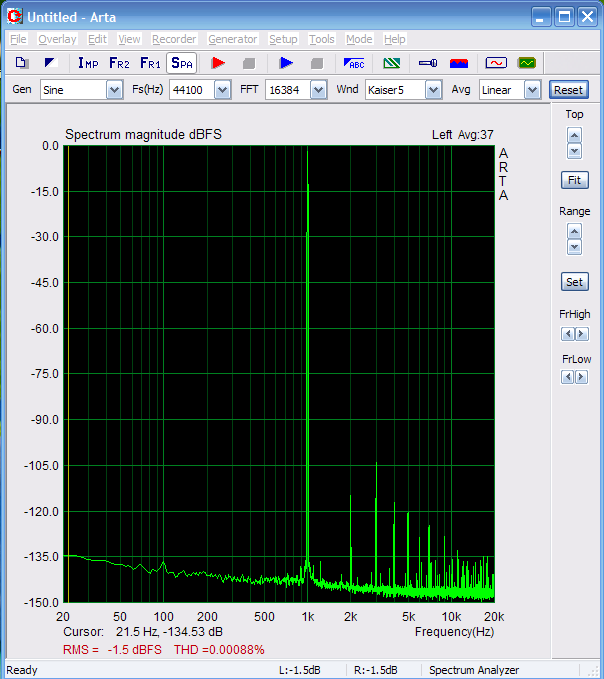Image resolution: width=604 pixels, height=679 pixels.
Task: Click the Frequency(Hz) axis label
Action: coord(454,632)
